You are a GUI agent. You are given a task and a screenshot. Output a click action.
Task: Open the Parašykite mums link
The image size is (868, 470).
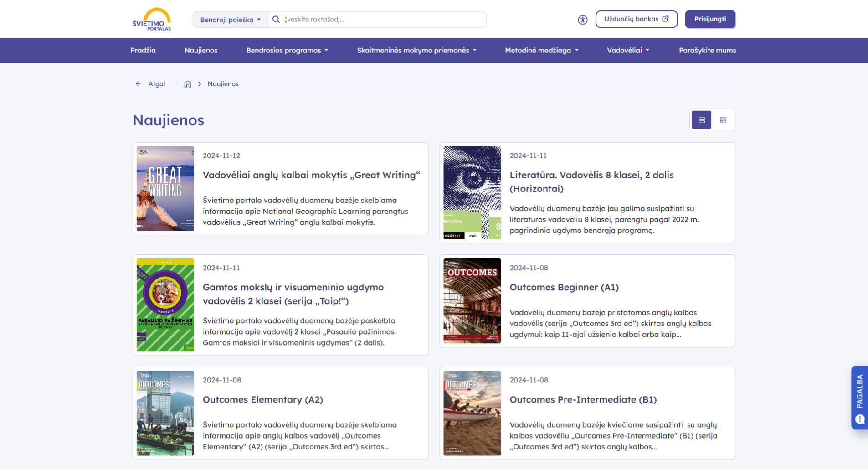click(707, 51)
